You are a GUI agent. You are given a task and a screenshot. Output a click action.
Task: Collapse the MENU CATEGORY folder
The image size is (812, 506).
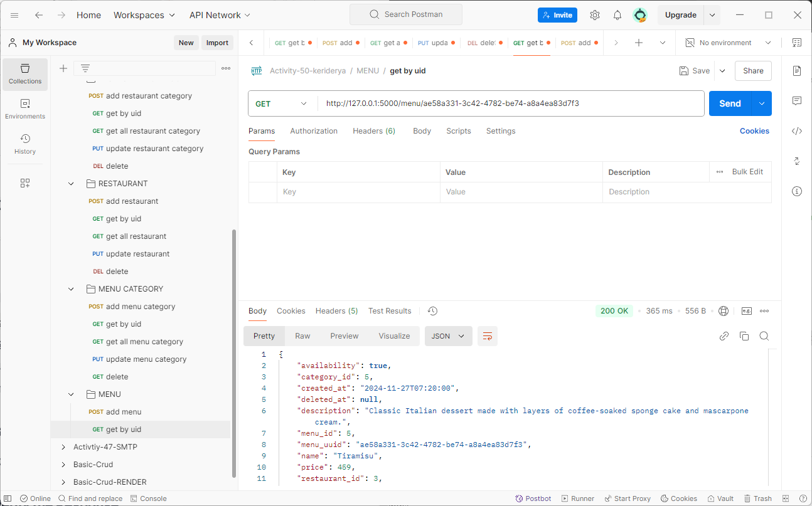[71, 289]
